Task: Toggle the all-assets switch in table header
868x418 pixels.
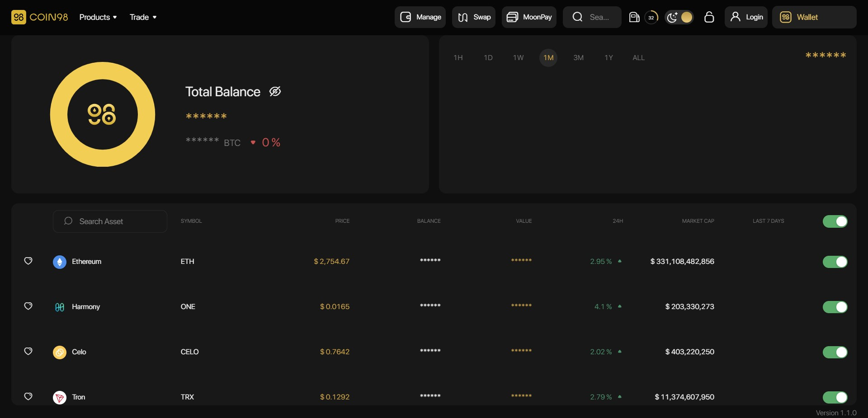Action: pos(835,221)
